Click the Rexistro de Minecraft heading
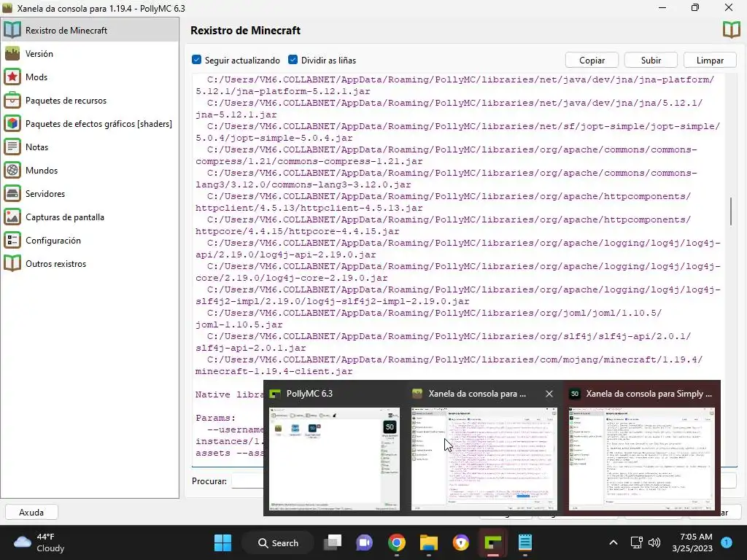 tap(245, 30)
